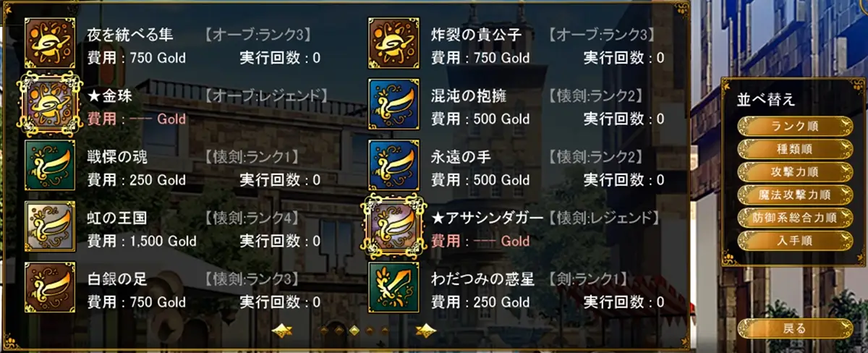Click the わだつみの惑星 sword icon
The height and width of the screenshot is (353, 868).
(393, 288)
